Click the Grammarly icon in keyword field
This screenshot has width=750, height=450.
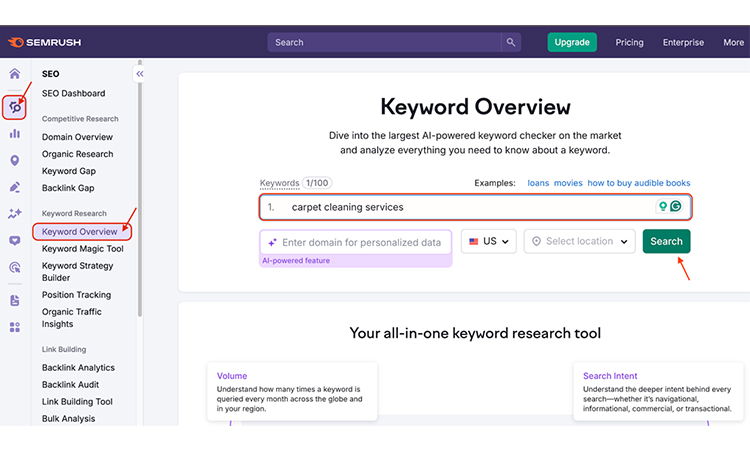tap(676, 206)
